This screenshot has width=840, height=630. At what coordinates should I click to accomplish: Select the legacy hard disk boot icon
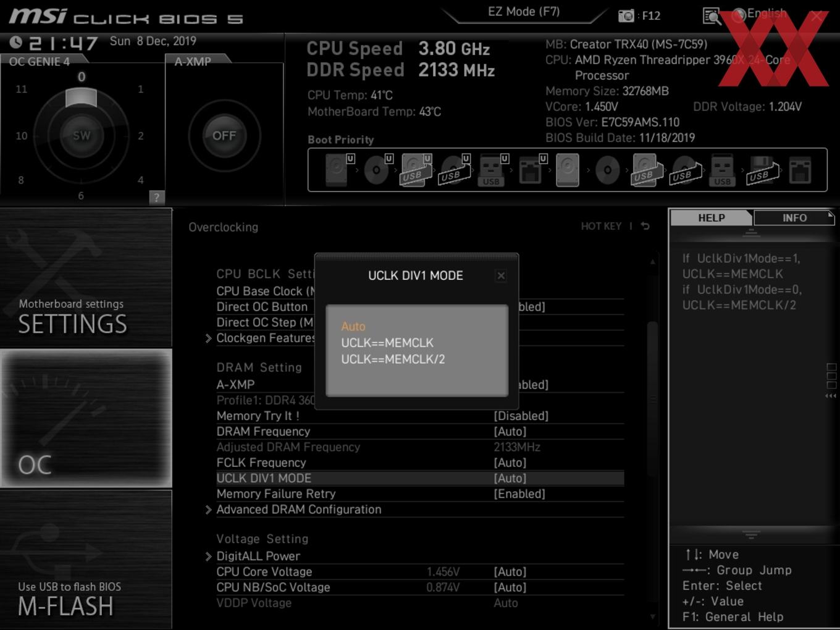tap(568, 170)
